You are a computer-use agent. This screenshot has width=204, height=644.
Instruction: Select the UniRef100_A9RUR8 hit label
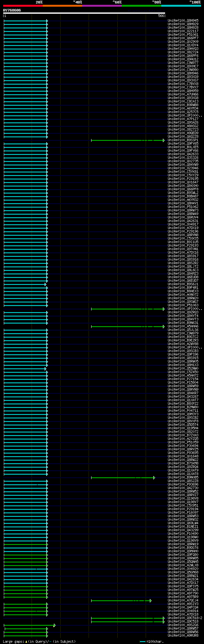click(x=183, y=636)
